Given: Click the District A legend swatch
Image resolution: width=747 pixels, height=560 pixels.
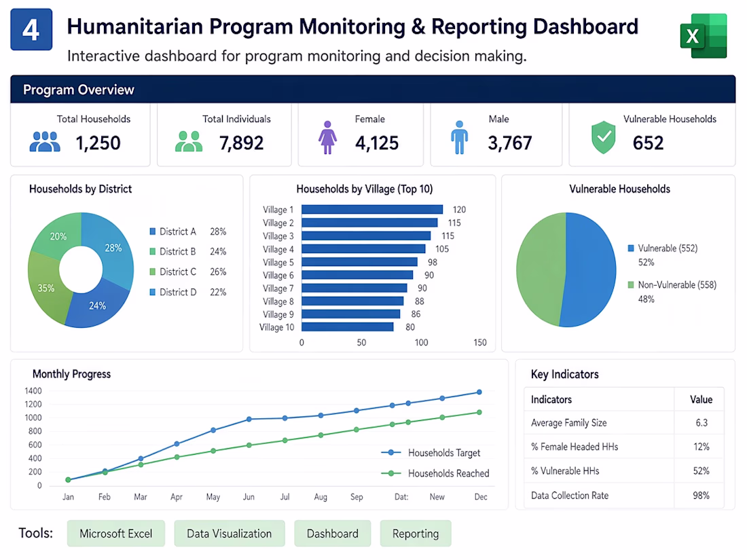Looking at the screenshot, I should 152,231.
